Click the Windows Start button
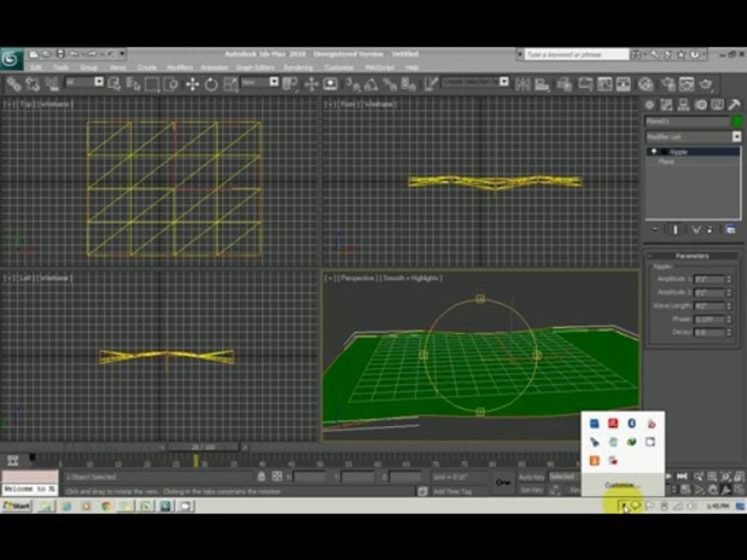 coord(16,506)
